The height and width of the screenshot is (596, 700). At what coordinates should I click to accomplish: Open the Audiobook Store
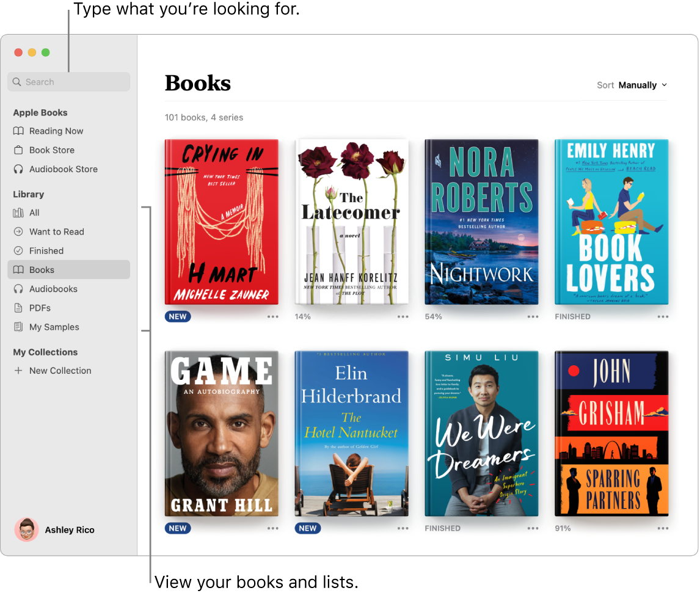point(64,169)
